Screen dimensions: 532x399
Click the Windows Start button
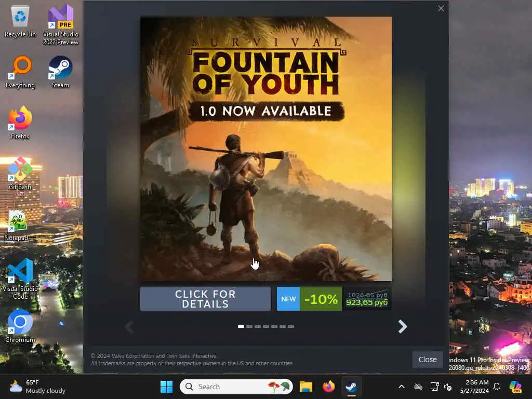click(166, 387)
